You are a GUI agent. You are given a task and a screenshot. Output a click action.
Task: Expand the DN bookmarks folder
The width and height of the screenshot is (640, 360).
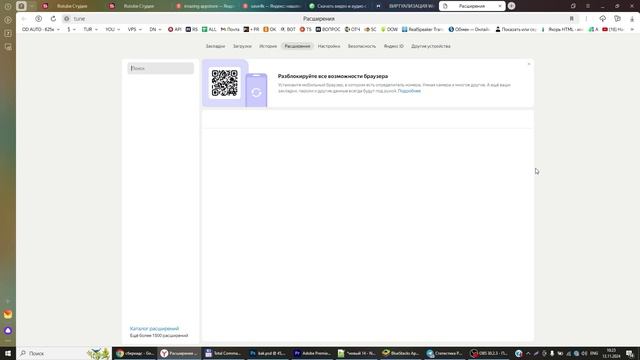point(155,29)
